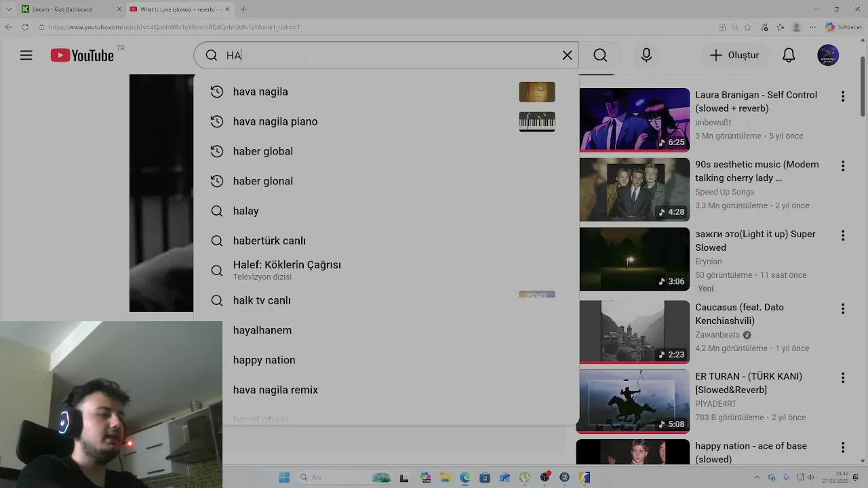This screenshot has height=488, width=868.
Task: Open uTorrent from taskbar
Action: tap(524, 478)
